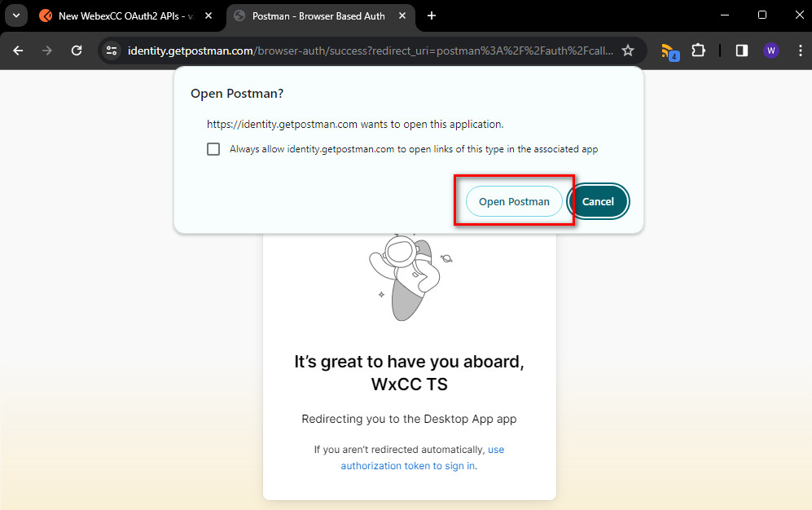Screen dimensions: 812x510
Task: Go forward to the next page
Action: point(47,51)
